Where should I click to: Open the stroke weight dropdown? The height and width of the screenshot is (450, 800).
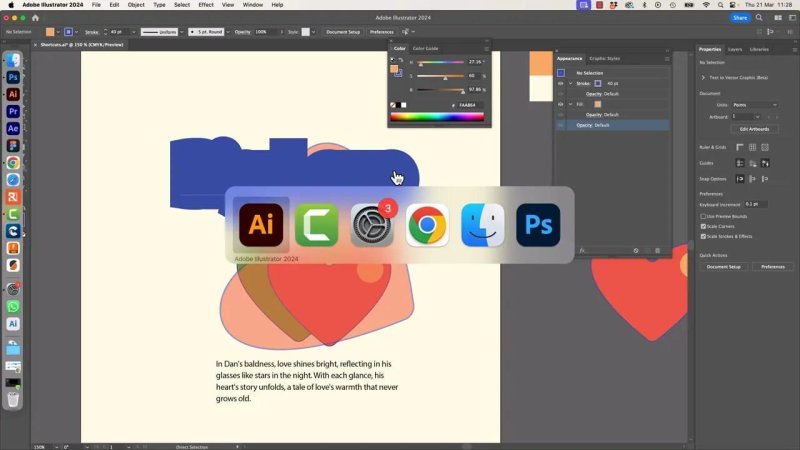click(x=134, y=32)
